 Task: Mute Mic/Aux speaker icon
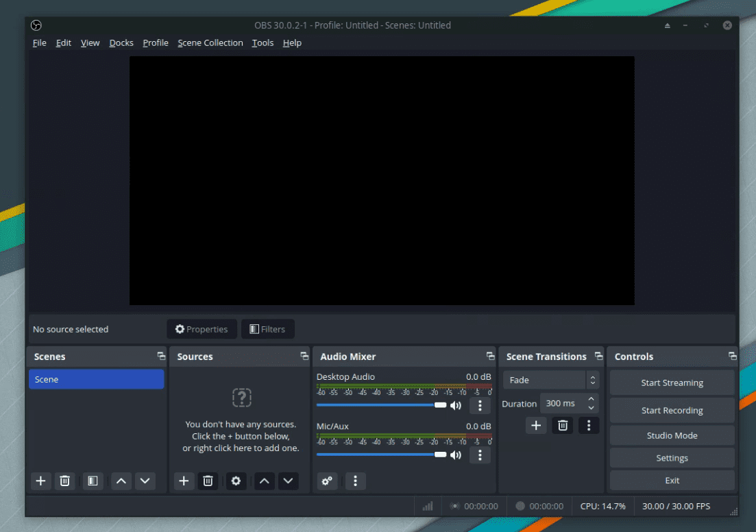coord(456,455)
